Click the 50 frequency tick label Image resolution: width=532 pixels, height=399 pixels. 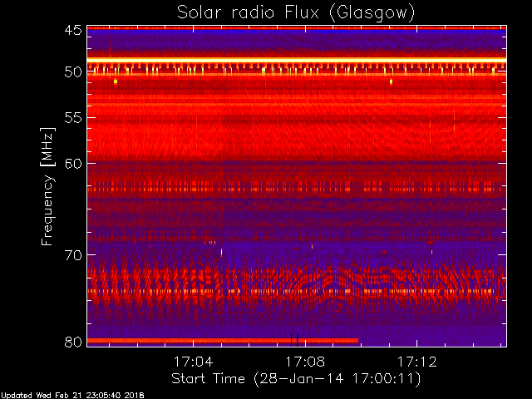click(73, 72)
